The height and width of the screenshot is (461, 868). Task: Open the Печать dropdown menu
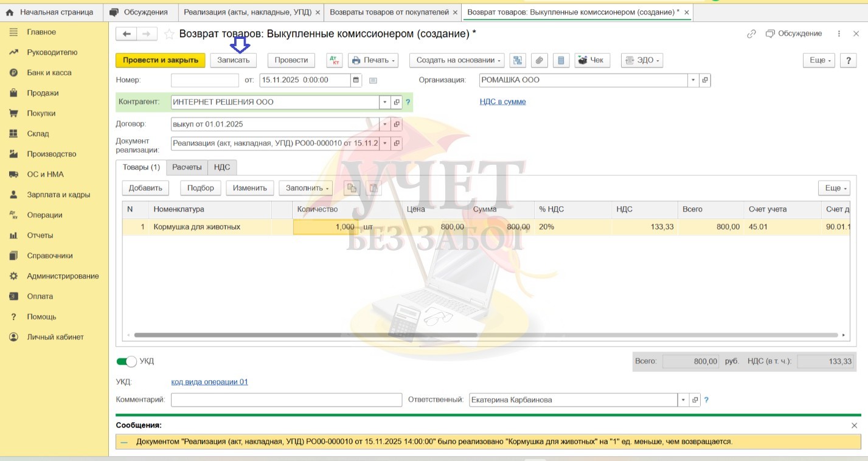(x=373, y=60)
